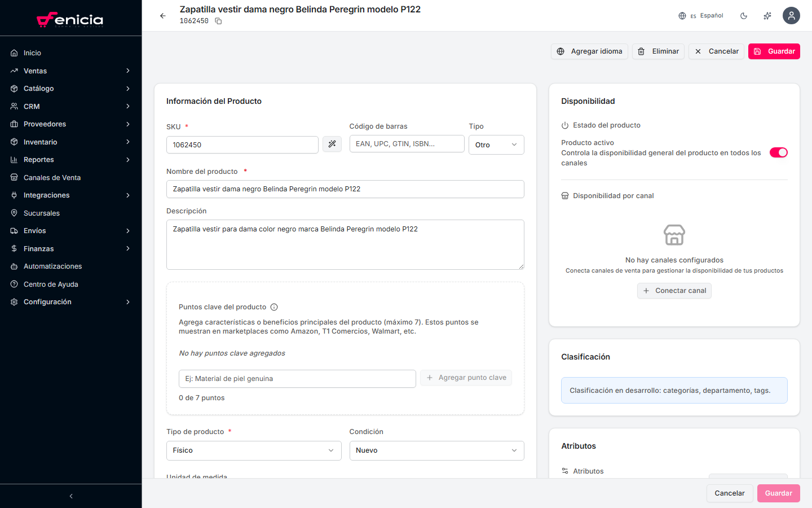Go to Inicio in the sidebar

click(x=32, y=53)
